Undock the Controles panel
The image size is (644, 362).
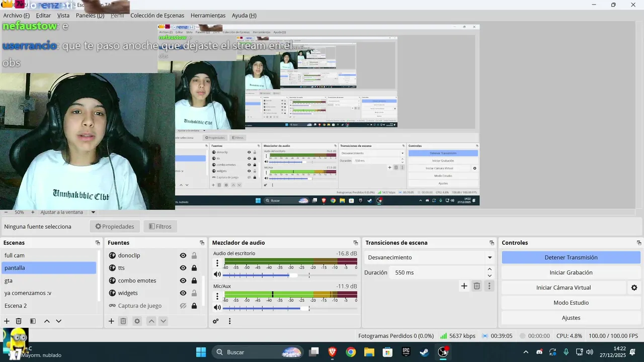pos(639,243)
